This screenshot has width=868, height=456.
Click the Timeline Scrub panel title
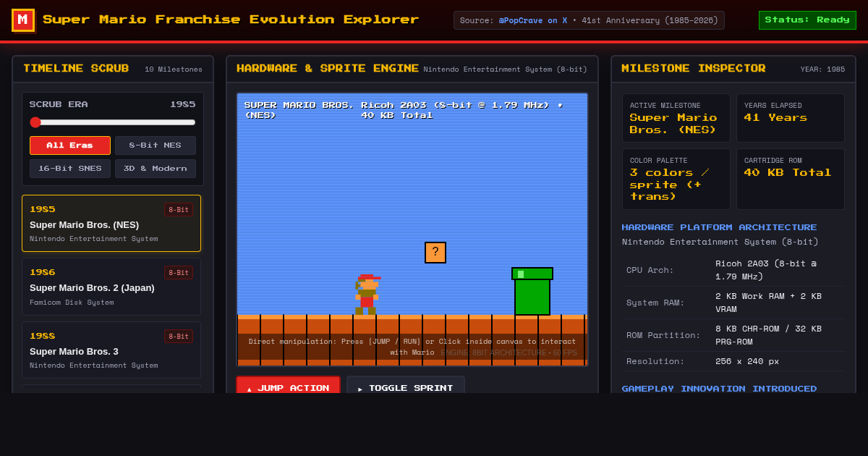(76, 69)
